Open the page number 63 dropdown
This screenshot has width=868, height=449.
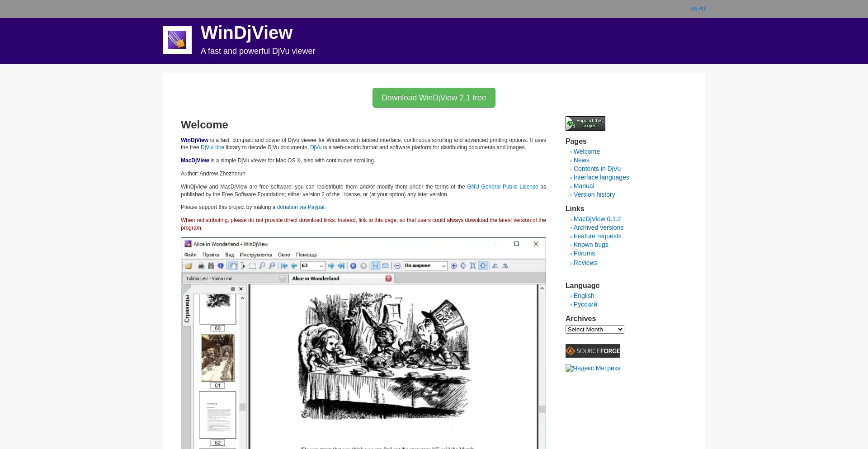pyautogui.click(x=321, y=266)
